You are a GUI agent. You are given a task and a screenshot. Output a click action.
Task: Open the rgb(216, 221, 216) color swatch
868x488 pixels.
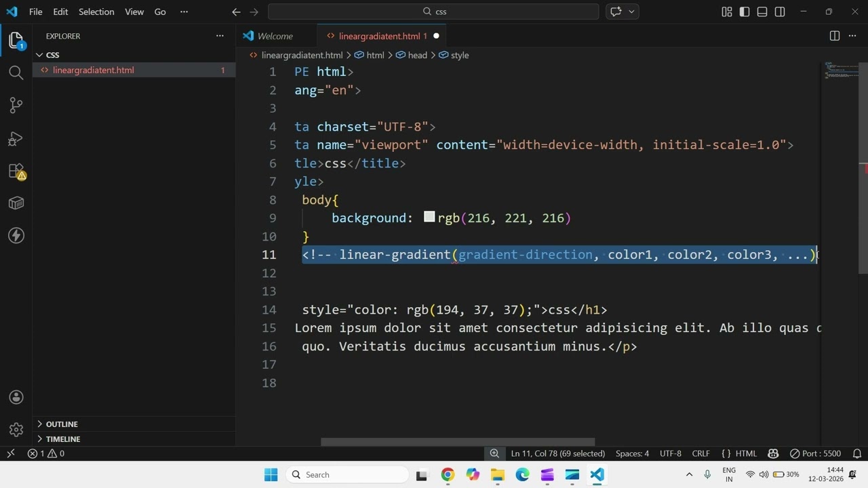click(x=429, y=217)
